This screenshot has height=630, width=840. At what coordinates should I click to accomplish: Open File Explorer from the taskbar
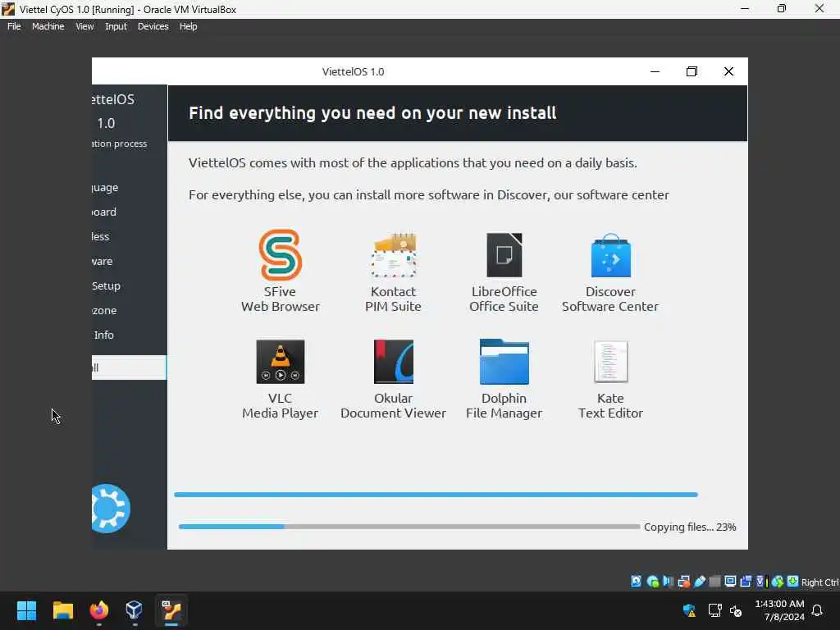[x=62, y=610]
